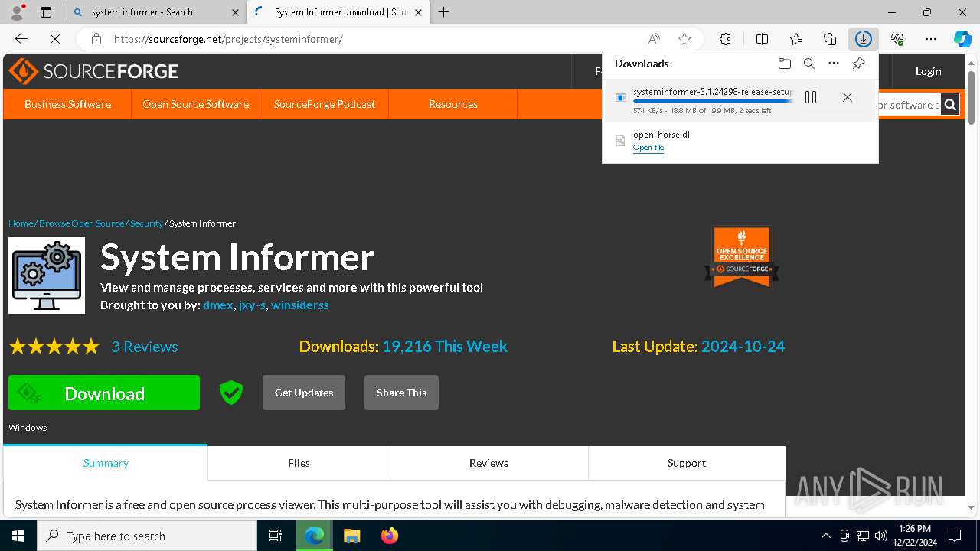The image size is (980, 551).
Task: Go to Security breadcrumb link
Action: coord(146,223)
